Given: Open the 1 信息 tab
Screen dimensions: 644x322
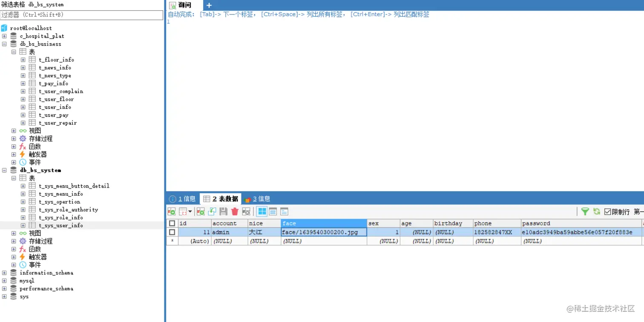Looking at the screenshot, I should [182, 199].
